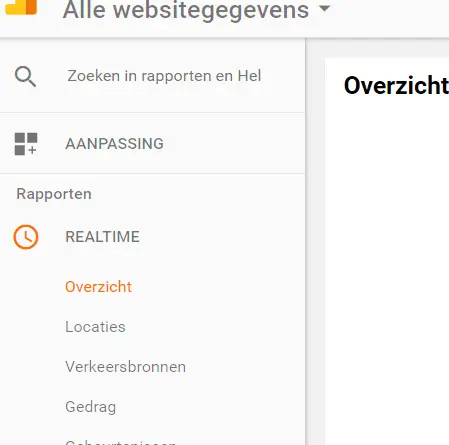Select Overzicht under Realtime
Image resolution: width=449 pixels, height=445 pixels.
click(98, 287)
